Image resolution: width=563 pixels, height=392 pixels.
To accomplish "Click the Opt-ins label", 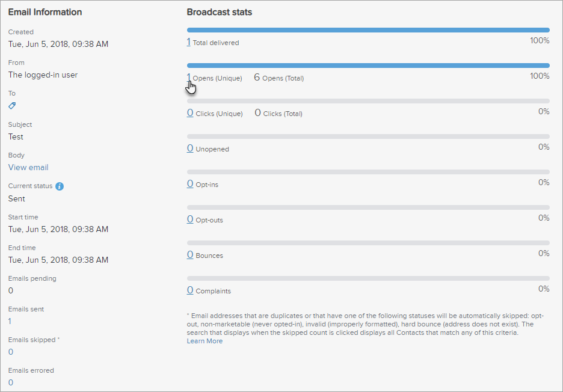I will 207,185.
